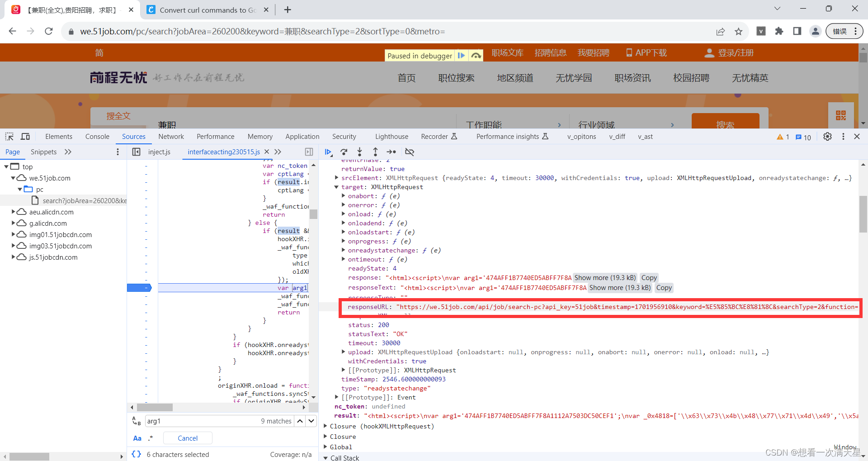This screenshot has width=868, height=461.
Task: Open the Snippets navigator tab
Action: pyautogui.click(x=43, y=152)
